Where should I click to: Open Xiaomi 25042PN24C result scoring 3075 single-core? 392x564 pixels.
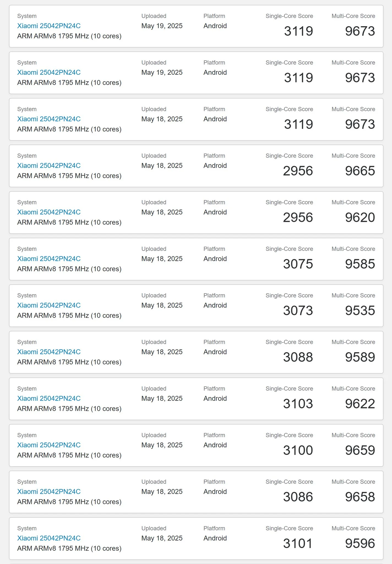(x=49, y=259)
